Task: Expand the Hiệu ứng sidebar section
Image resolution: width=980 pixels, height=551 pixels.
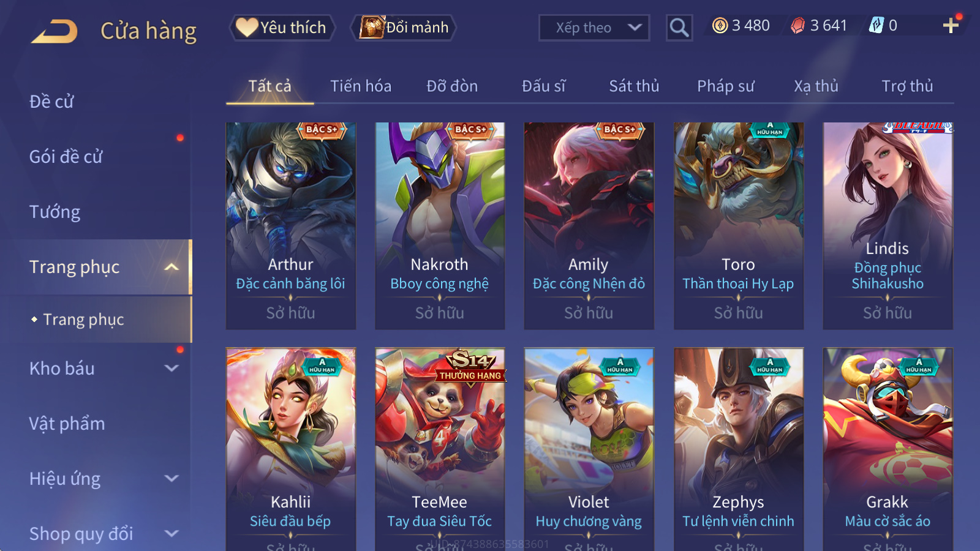Action: point(172,479)
